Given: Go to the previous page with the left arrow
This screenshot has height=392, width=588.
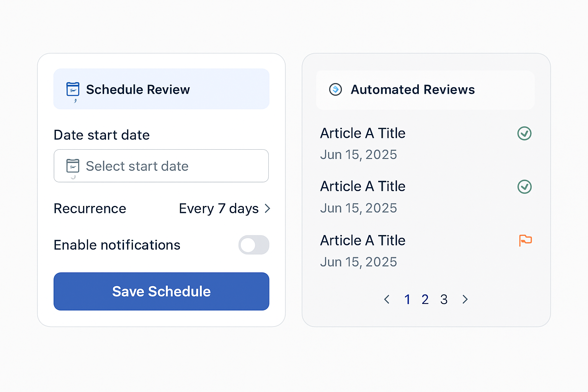Looking at the screenshot, I should click(387, 299).
